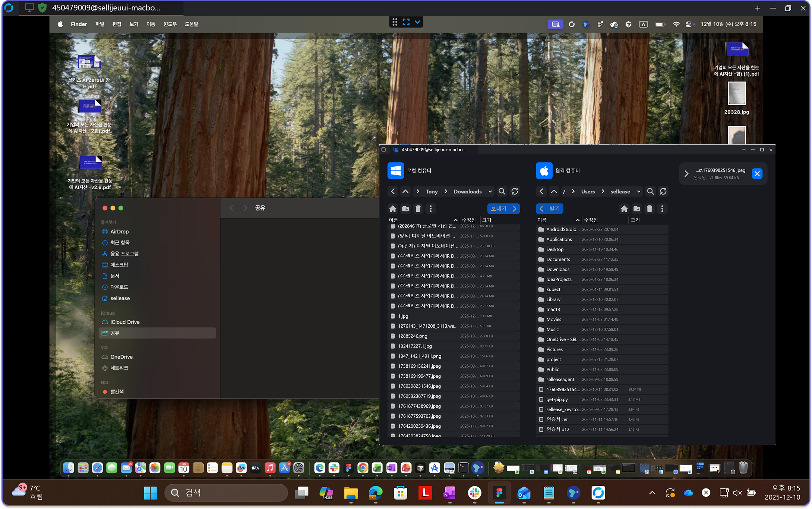Image resolution: width=812 pixels, height=509 pixels.
Task: Click the 보내기 send button
Action: click(x=503, y=209)
